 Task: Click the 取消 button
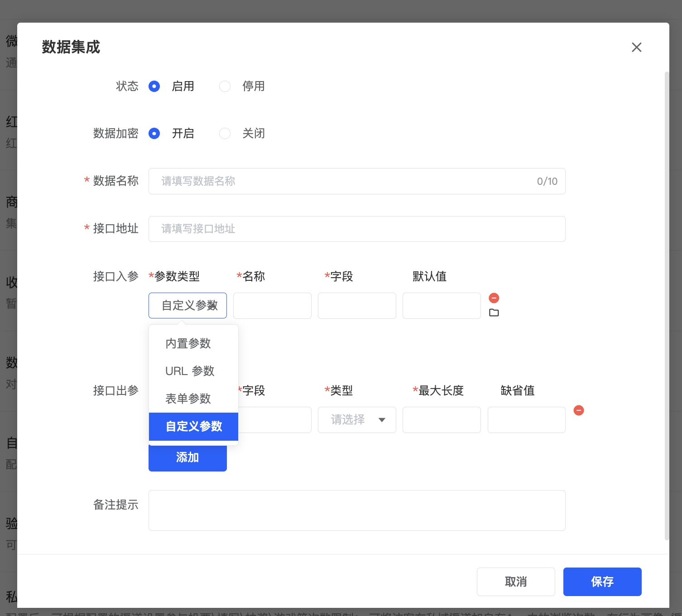[x=516, y=582]
